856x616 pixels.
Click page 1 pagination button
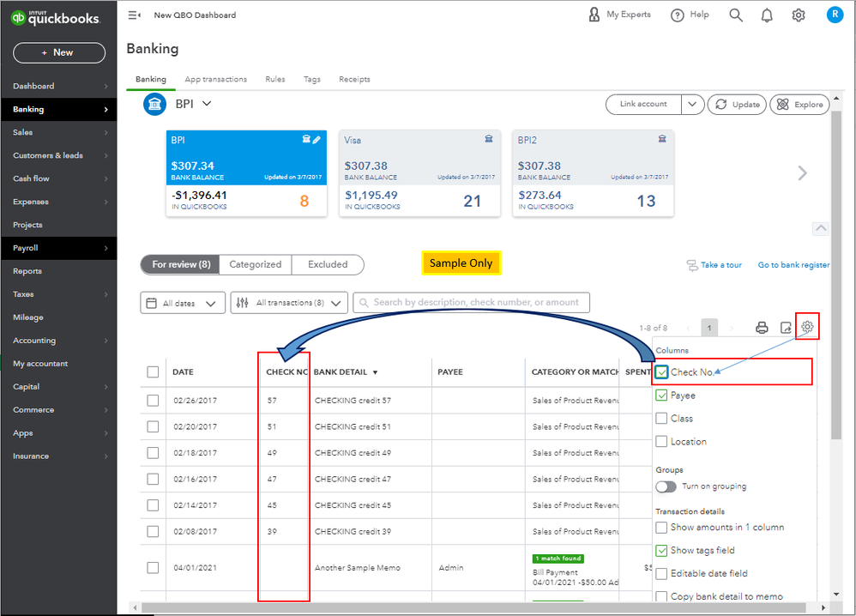pos(709,328)
